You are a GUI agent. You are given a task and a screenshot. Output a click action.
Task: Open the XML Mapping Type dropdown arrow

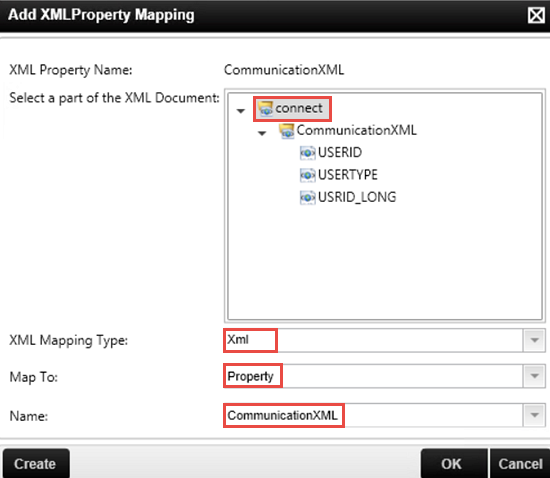(x=534, y=340)
